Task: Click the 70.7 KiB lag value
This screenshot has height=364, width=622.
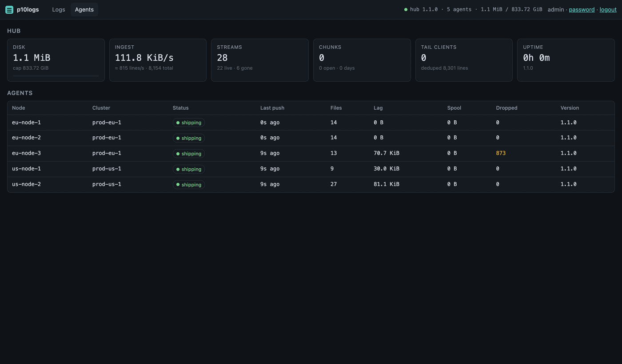Action: (x=387, y=153)
